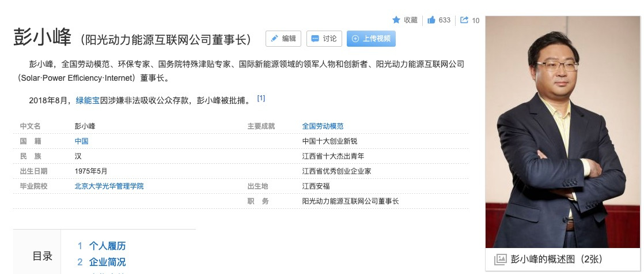Click the 职务 value 阳光动力能源互联网公司董事长
Image resolution: width=644 pixels, height=274 pixels.
pos(350,201)
